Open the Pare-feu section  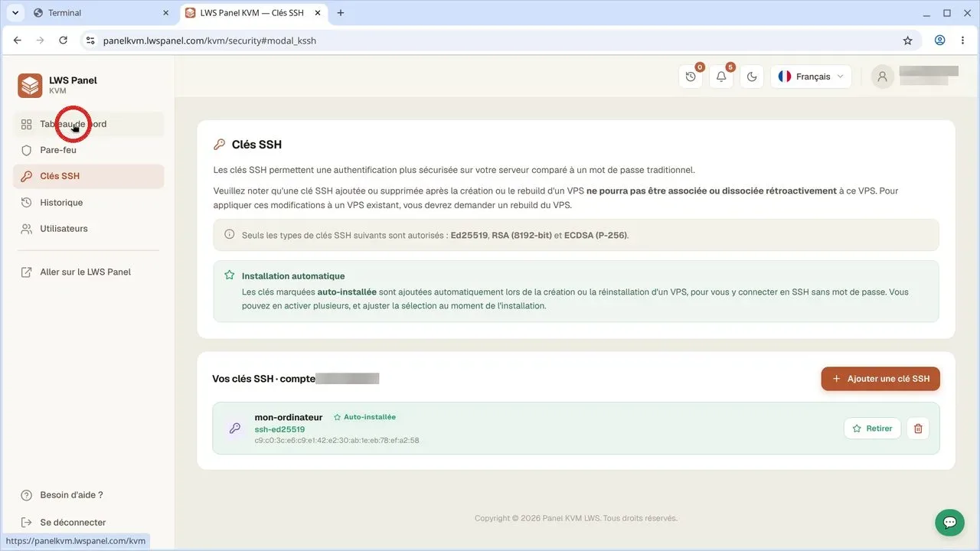click(x=88, y=150)
